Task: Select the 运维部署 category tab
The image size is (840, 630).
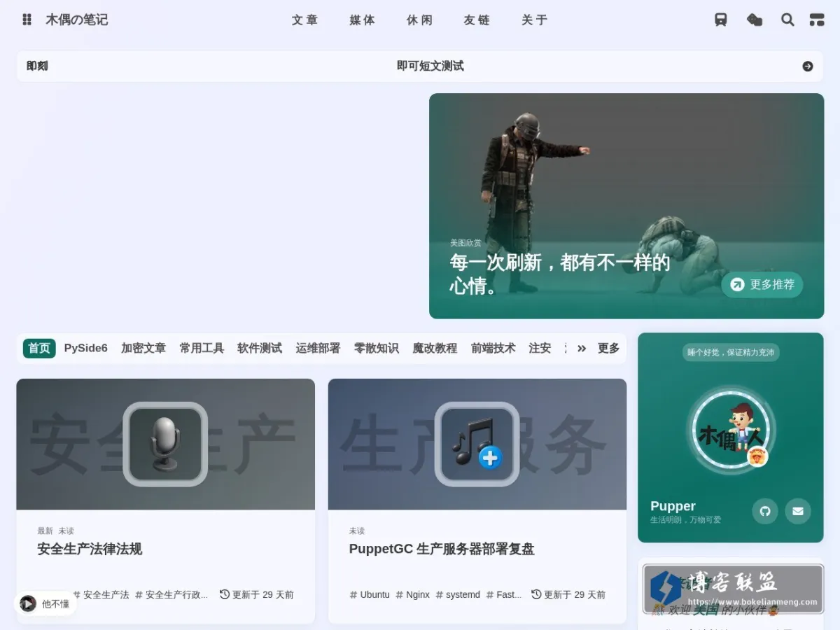Action: 318,348
